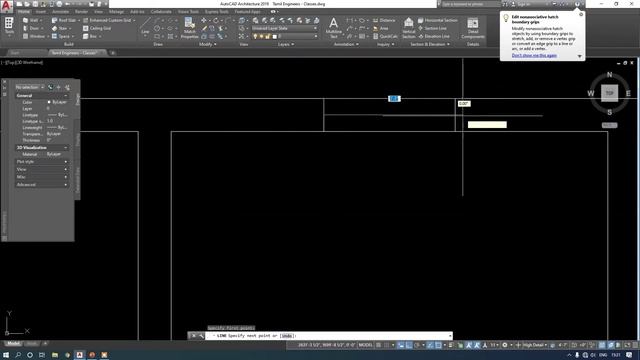Expand the Annotation panel dropdown
Viewport: 640px width, 360px height.
(346, 44)
